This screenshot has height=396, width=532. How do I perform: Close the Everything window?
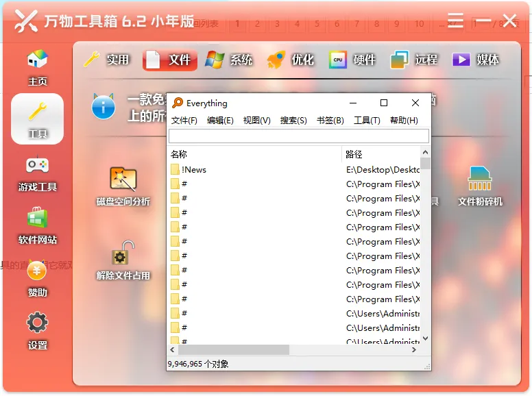(415, 103)
